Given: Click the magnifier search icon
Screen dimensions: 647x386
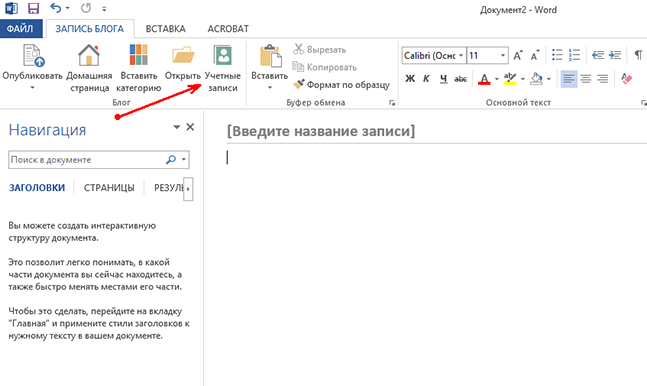Looking at the screenshot, I should [x=171, y=160].
